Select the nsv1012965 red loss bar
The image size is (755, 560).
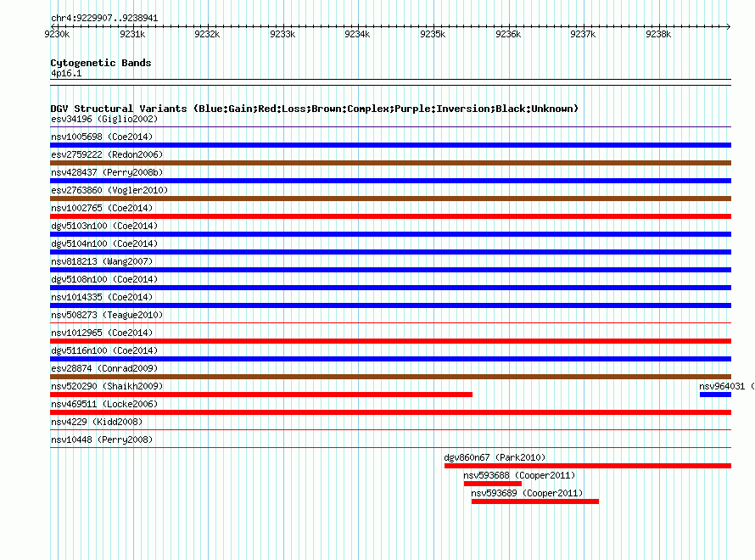(x=390, y=341)
